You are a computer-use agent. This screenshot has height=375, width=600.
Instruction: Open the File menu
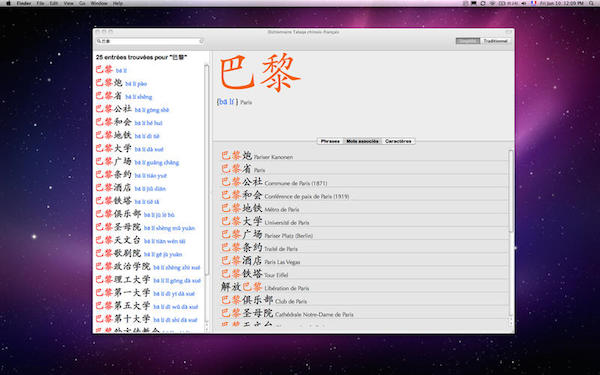coord(40,3)
